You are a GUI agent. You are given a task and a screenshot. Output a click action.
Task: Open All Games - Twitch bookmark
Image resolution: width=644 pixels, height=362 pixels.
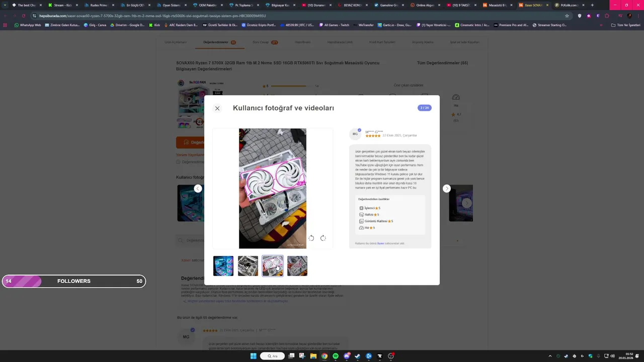pyautogui.click(x=334, y=25)
